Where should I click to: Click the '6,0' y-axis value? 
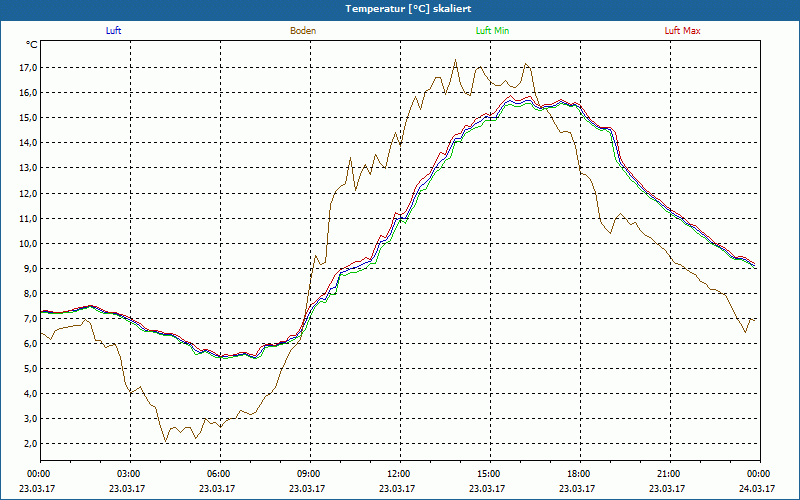[x=31, y=343]
